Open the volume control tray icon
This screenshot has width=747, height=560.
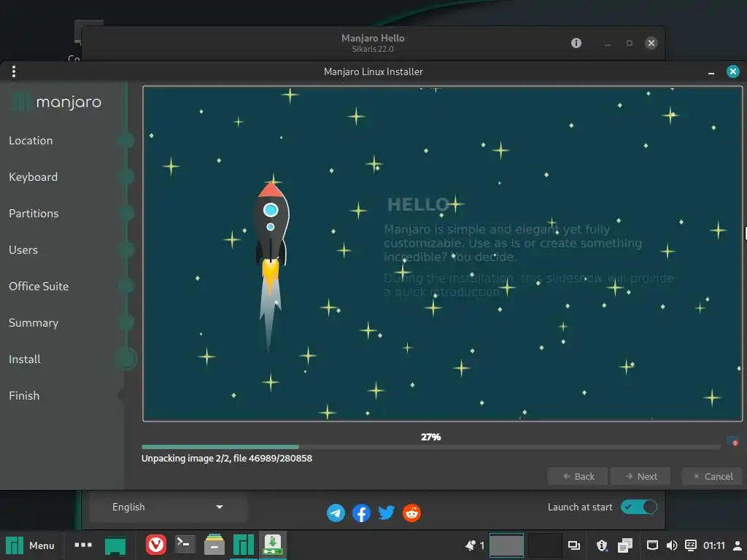[x=672, y=545]
